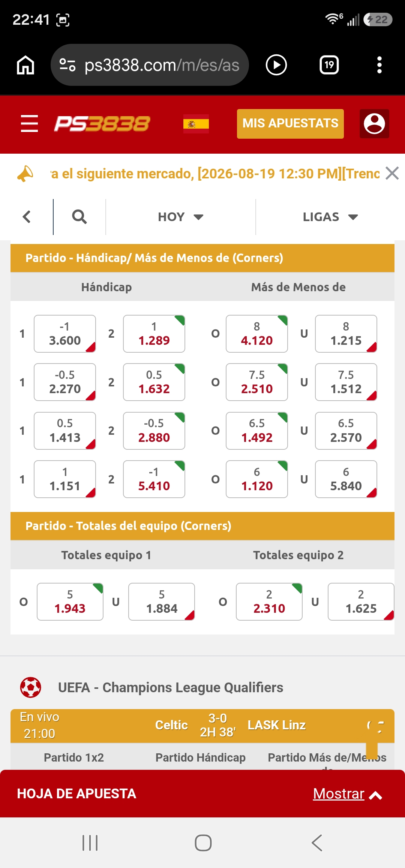Show the Hoja de Apuesta bet slip
The height and width of the screenshot is (868, 405).
347,794
